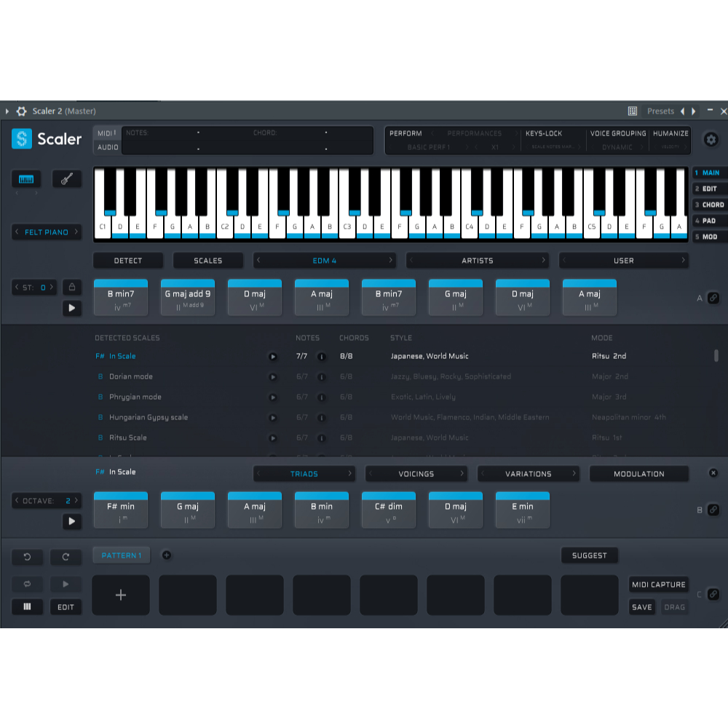Screen dimensions: 728x728
Task: Click the Suggest button
Action: [x=589, y=555]
